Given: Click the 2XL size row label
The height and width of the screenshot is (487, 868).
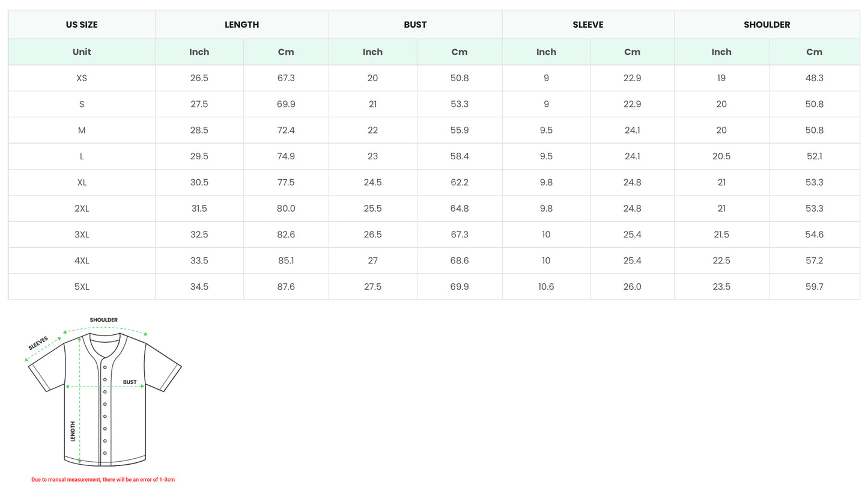Looking at the screenshot, I should point(82,209).
